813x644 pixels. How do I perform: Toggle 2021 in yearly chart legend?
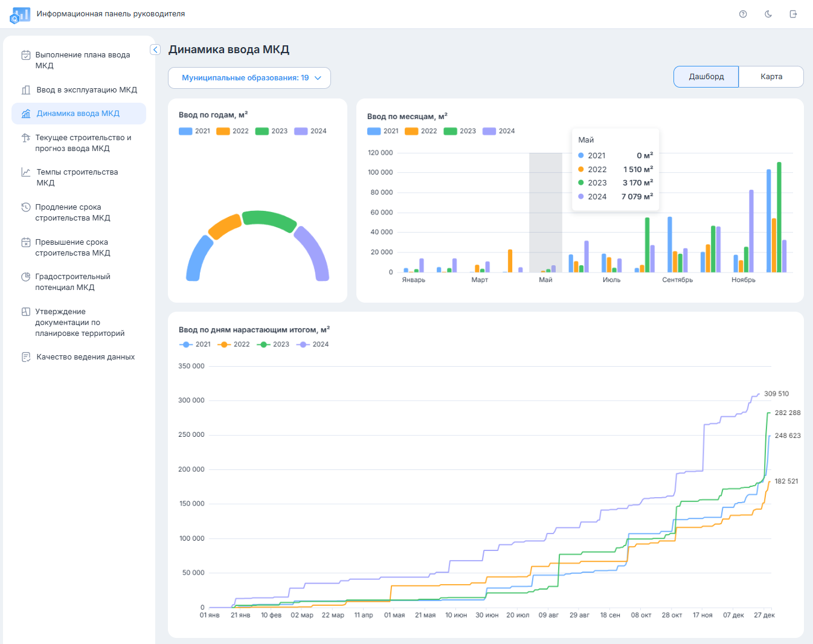pos(194,131)
